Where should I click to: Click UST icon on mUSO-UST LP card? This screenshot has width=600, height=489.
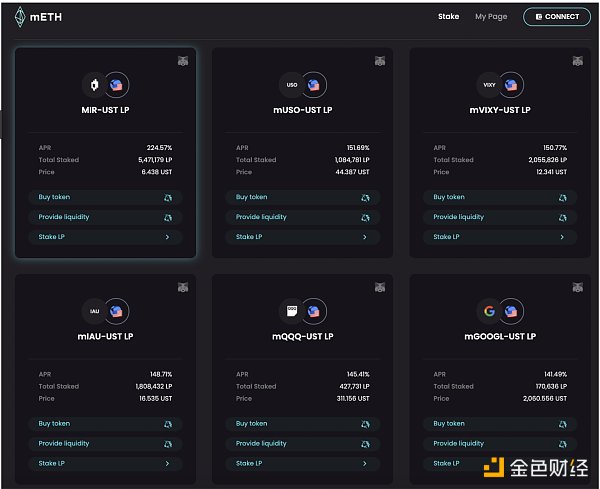pyautogui.click(x=314, y=85)
